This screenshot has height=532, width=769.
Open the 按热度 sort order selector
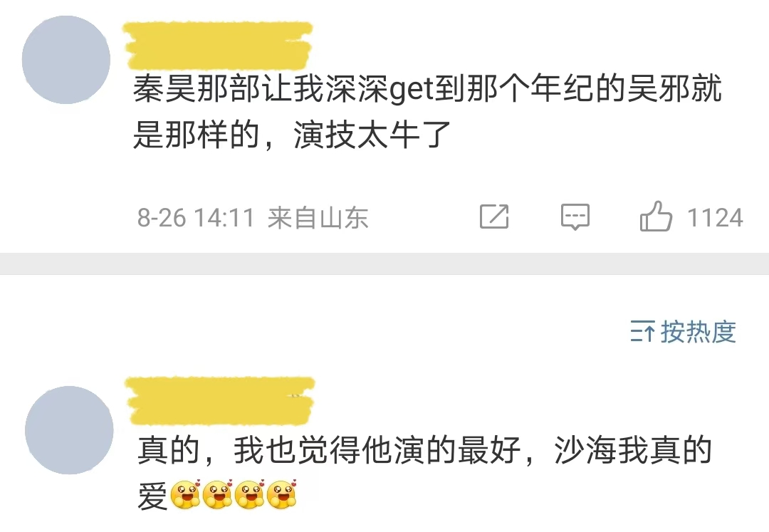683,331
